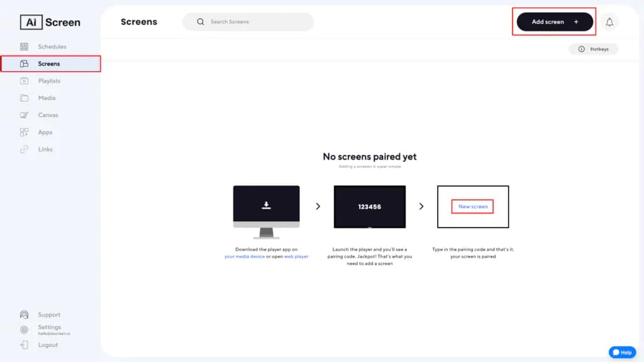644x362 pixels.
Task: Open Settings in the sidebar
Action: pos(49,327)
